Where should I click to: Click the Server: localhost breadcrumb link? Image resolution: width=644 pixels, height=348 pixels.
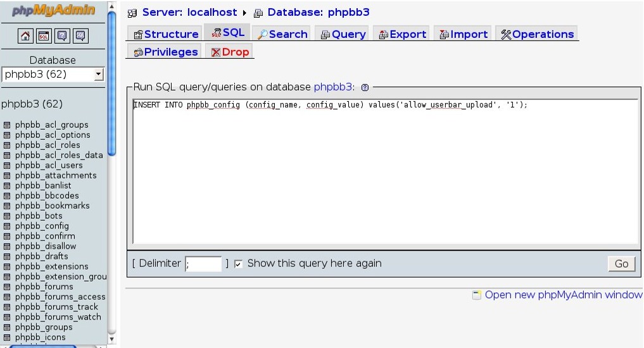(189, 12)
